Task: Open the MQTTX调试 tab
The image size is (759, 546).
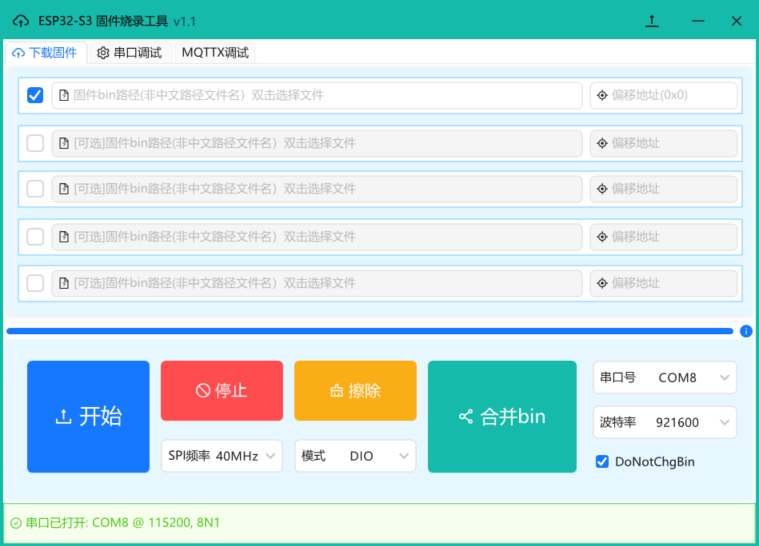Action: click(215, 53)
